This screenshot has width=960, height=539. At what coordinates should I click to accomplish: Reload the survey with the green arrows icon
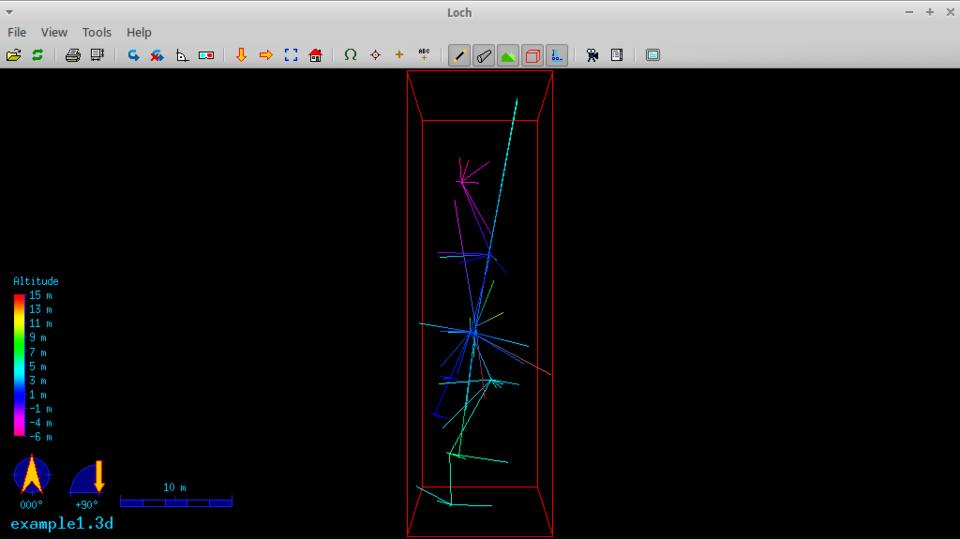[37, 55]
